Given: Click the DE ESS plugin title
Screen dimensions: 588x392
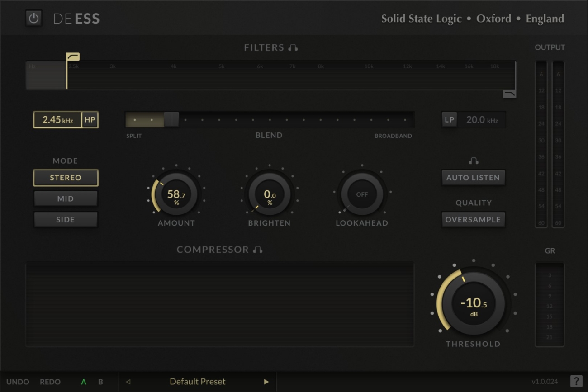Looking at the screenshot, I should [76, 19].
